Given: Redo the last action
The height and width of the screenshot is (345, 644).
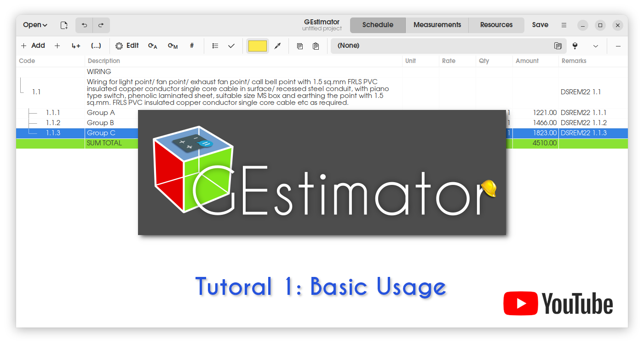Looking at the screenshot, I should (x=101, y=25).
